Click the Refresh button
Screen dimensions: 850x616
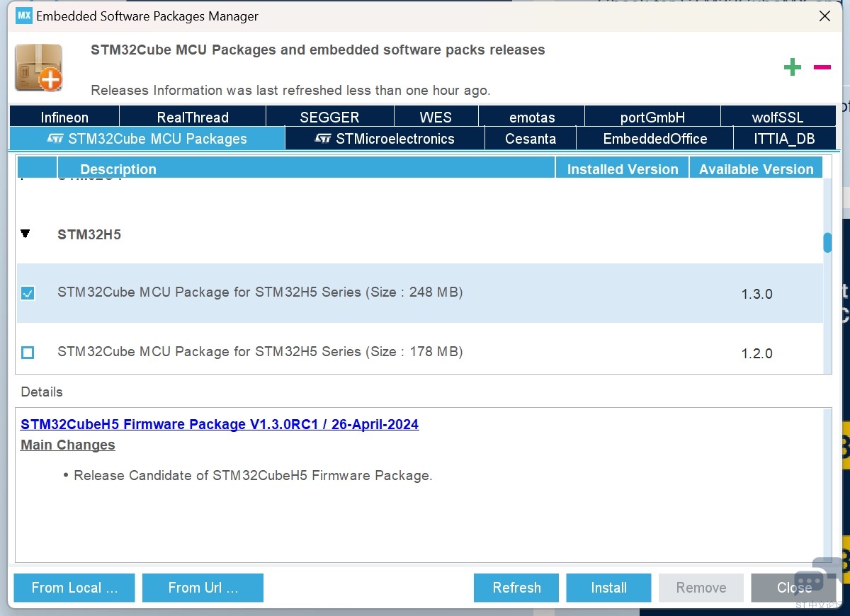pyautogui.click(x=516, y=588)
